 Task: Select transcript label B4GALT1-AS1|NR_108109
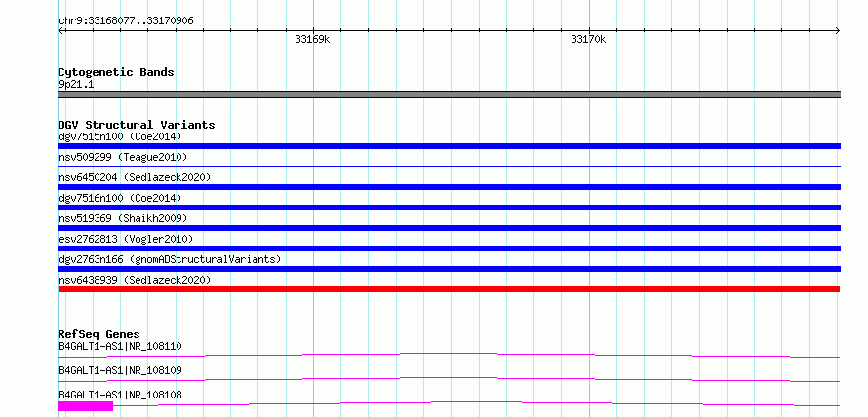(120, 370)
